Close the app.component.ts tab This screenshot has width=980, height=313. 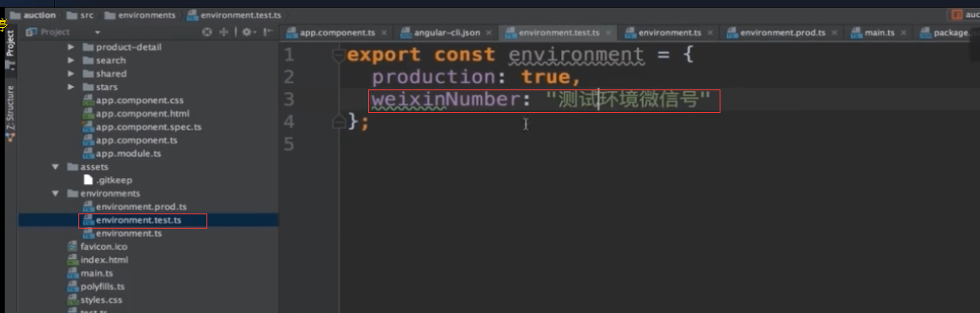pos(383,33)
